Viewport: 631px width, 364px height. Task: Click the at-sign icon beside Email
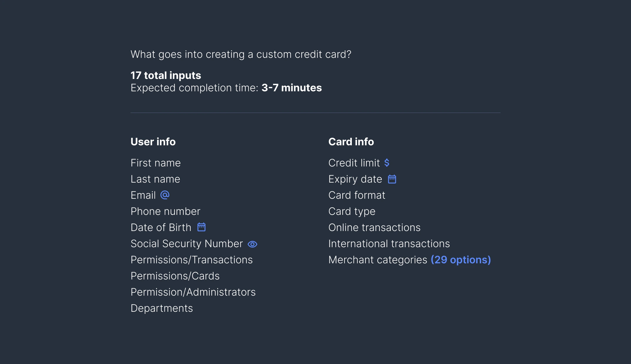(x=165, y=195)
